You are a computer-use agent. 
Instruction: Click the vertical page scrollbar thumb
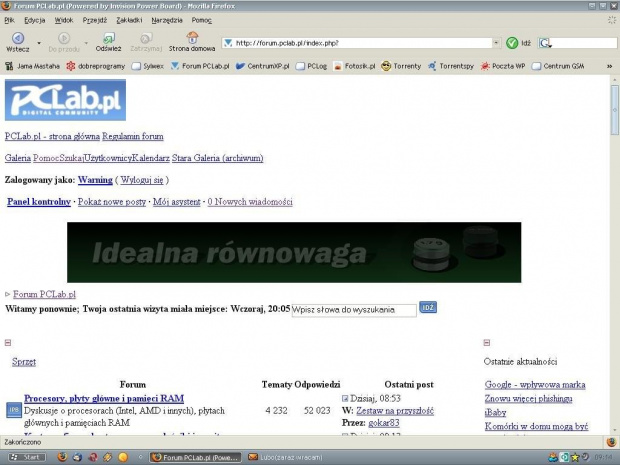coord(614,110)
